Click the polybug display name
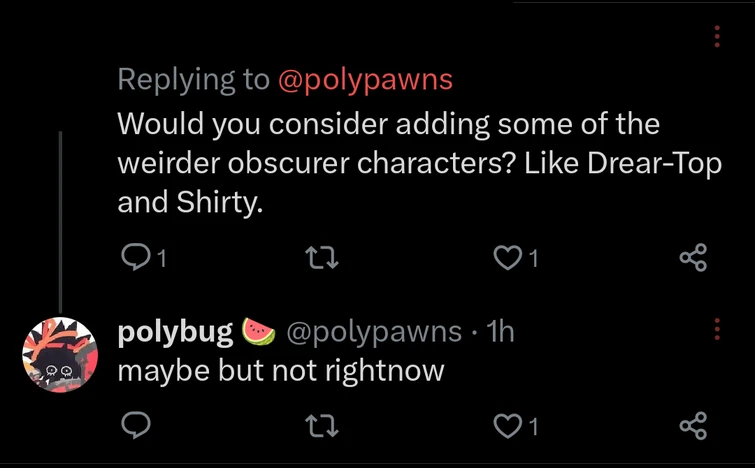 click(x=176, y=332)
